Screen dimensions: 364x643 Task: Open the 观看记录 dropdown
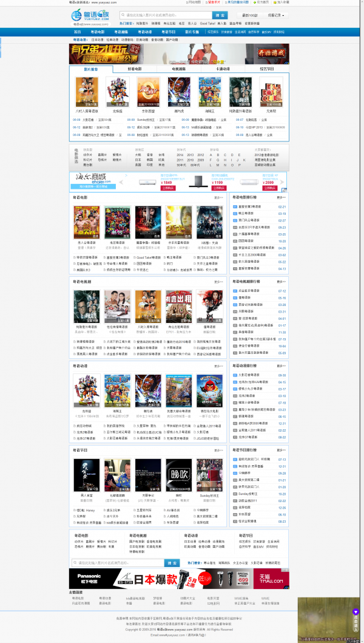tap(276, 15)
